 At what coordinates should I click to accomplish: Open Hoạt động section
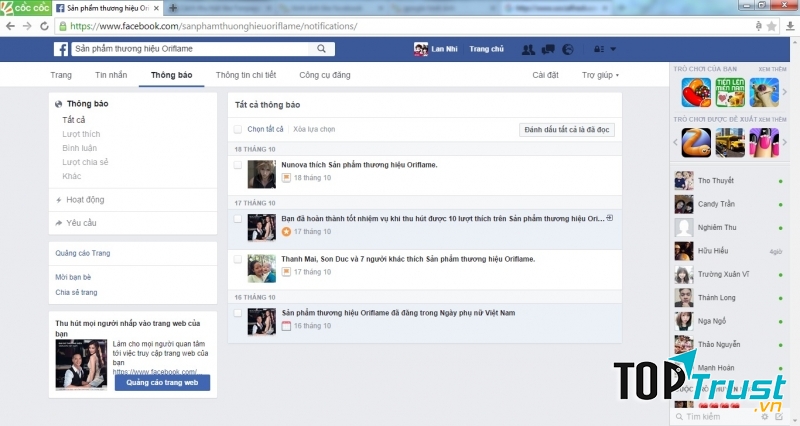85,199
